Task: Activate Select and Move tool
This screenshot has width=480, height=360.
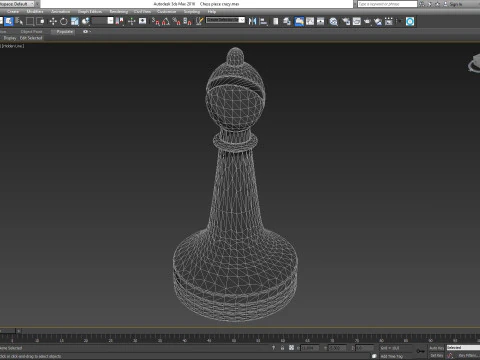Action: coord(53,21)
